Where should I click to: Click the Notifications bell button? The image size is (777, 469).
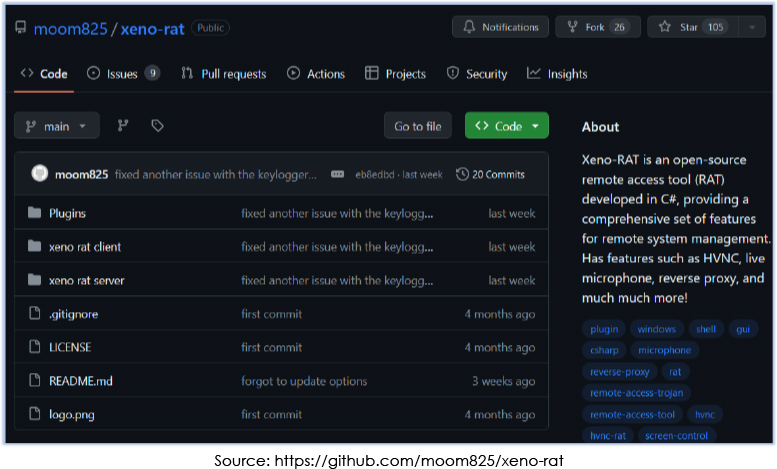coord(500,27)
